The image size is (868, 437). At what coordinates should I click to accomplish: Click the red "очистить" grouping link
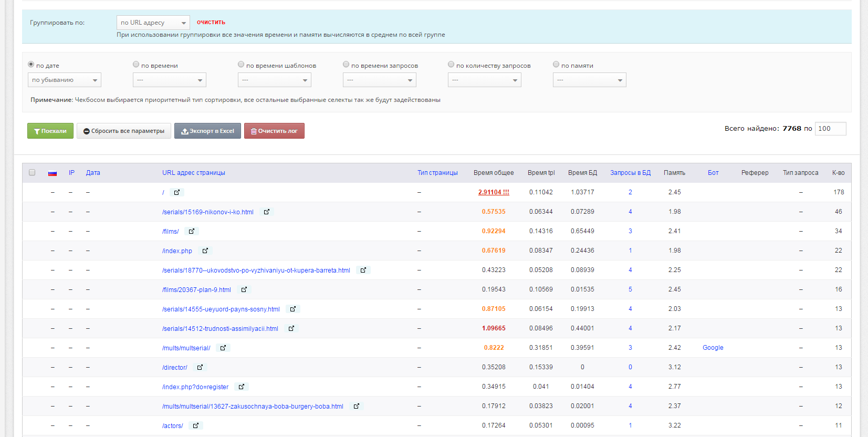[x=211, y=22]
